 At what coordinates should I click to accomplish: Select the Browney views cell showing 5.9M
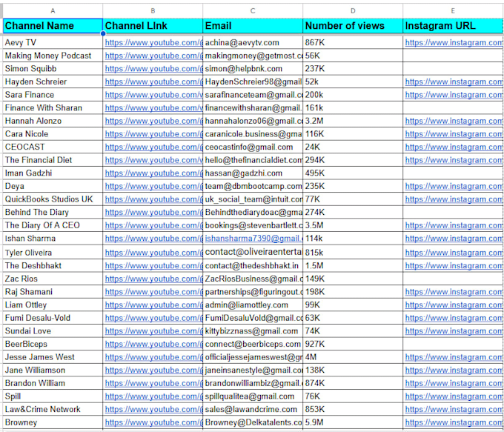(353, 422)
